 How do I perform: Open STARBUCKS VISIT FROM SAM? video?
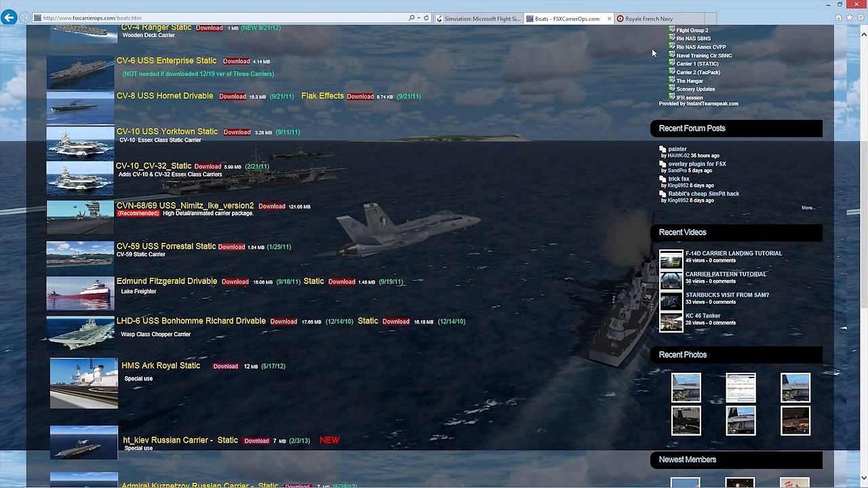tap(727, 296)
